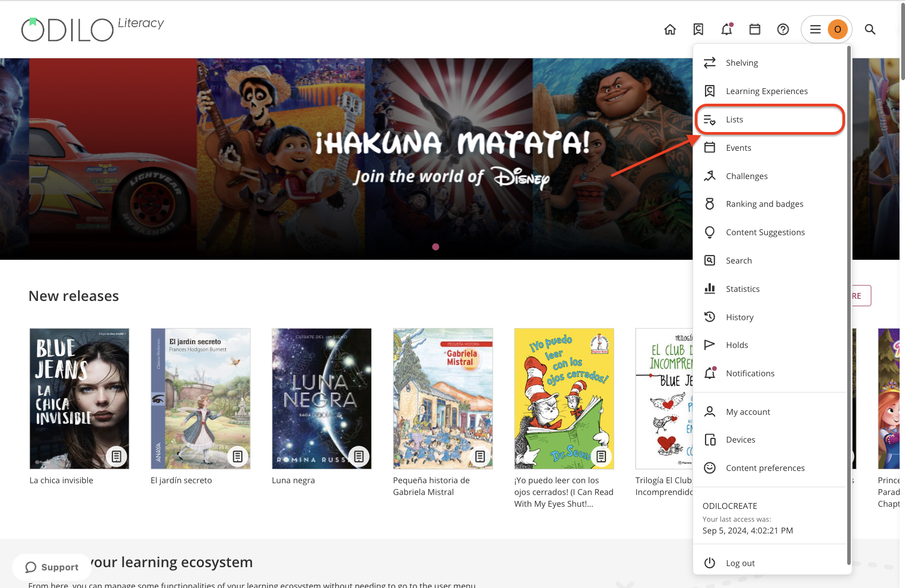
Task: Go to My account
Action: pos(770,412)
